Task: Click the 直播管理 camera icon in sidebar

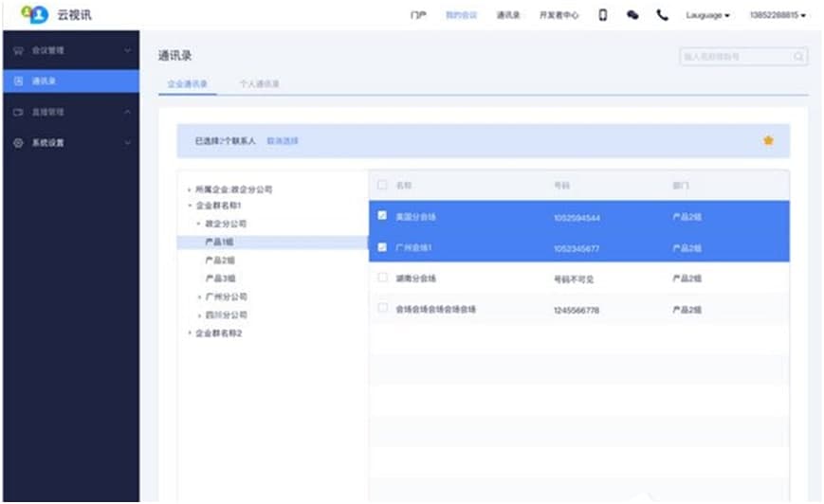Action: coord(18,112)
